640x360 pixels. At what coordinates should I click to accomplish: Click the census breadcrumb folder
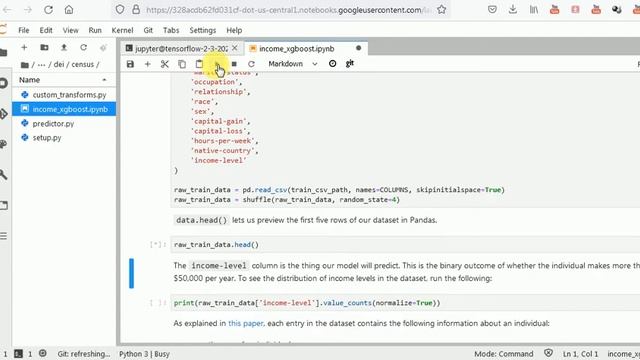[82, 64]
